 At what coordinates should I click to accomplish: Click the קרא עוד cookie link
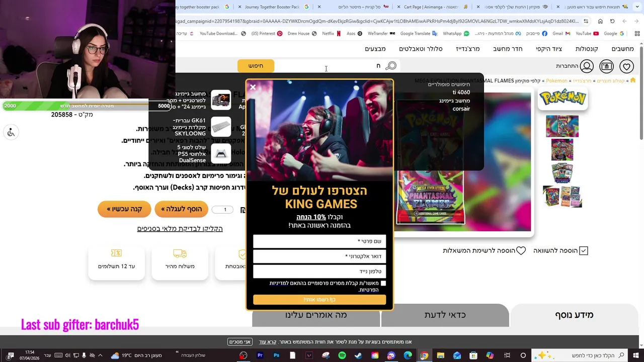[268, 342]
